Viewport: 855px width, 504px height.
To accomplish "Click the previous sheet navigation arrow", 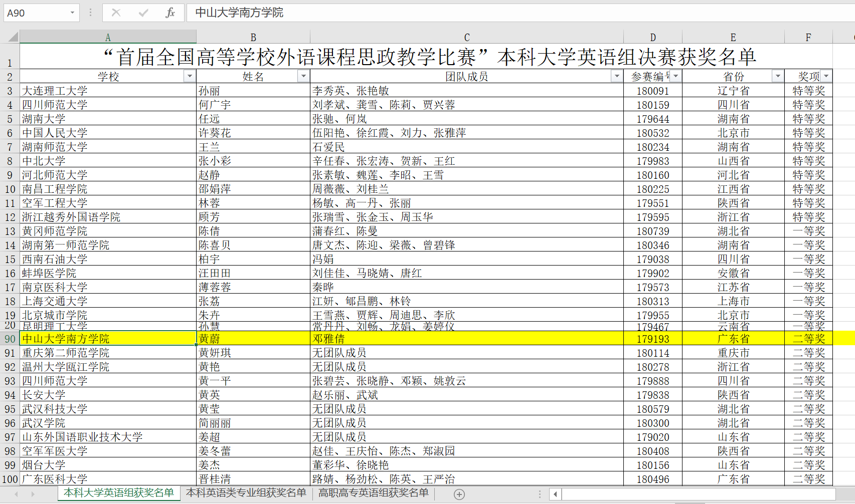I will click(16, 494).
